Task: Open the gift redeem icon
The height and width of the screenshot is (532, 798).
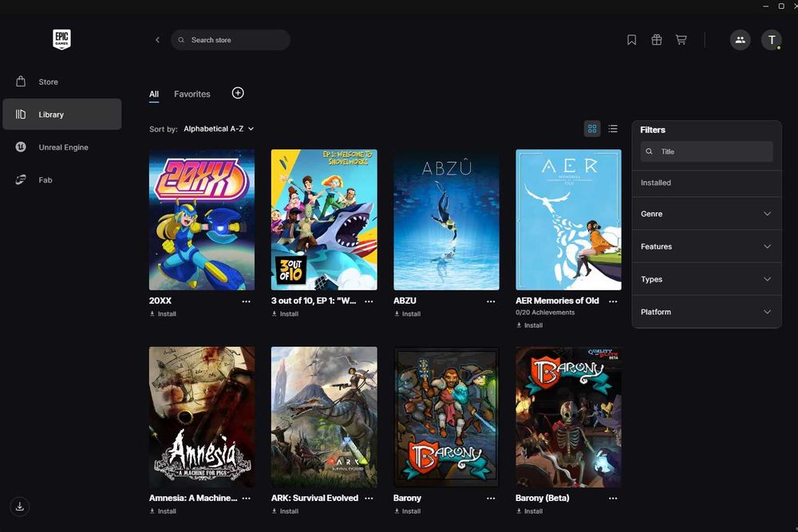Action: coord(657,40)
